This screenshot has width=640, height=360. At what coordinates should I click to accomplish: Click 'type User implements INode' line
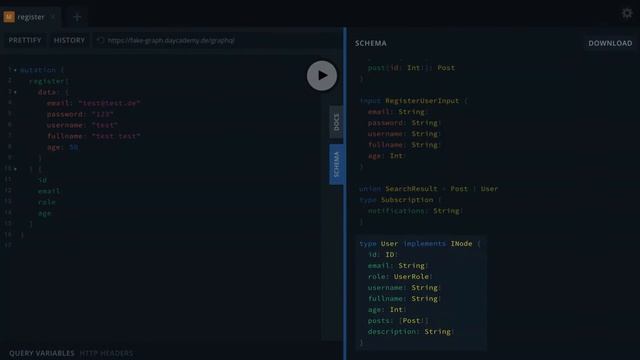coord(420,244)
